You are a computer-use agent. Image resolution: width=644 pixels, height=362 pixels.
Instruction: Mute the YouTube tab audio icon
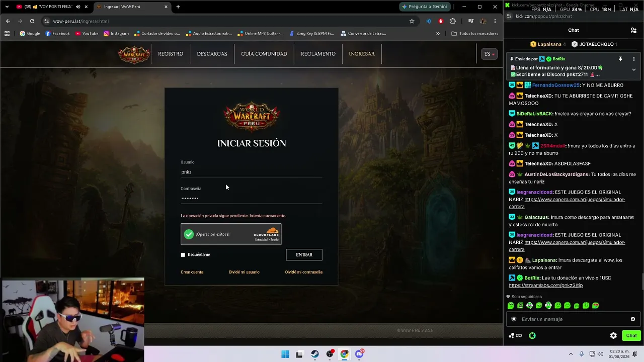[x=78, y=7]
